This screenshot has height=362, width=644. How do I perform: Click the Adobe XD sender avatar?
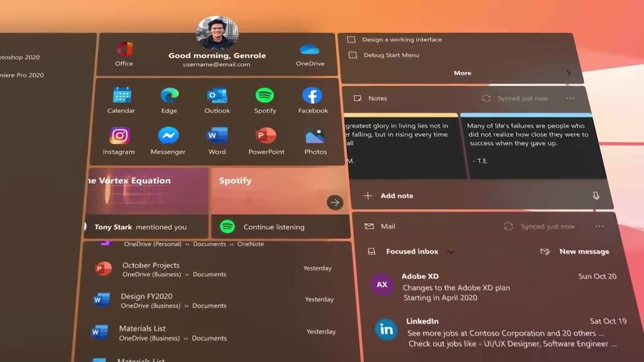click(382, 285)
